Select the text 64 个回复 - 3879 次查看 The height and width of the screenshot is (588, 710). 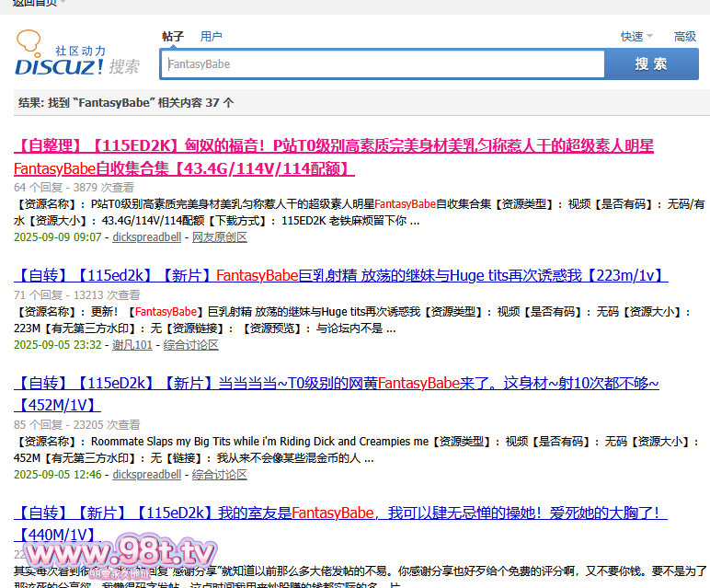pos(74,187)
